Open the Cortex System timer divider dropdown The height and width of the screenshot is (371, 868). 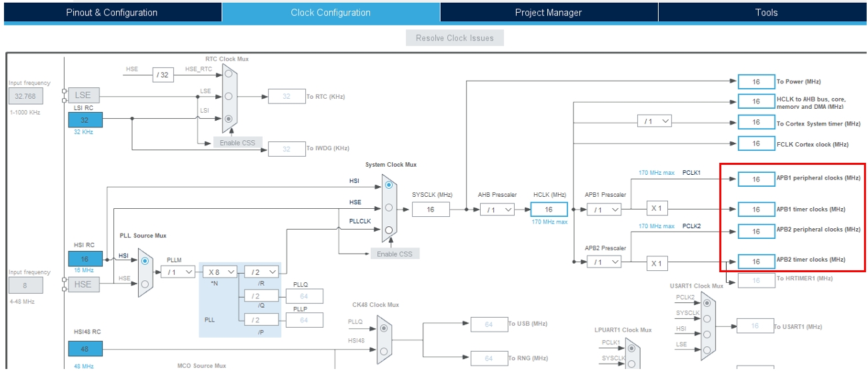coord(654,121)
